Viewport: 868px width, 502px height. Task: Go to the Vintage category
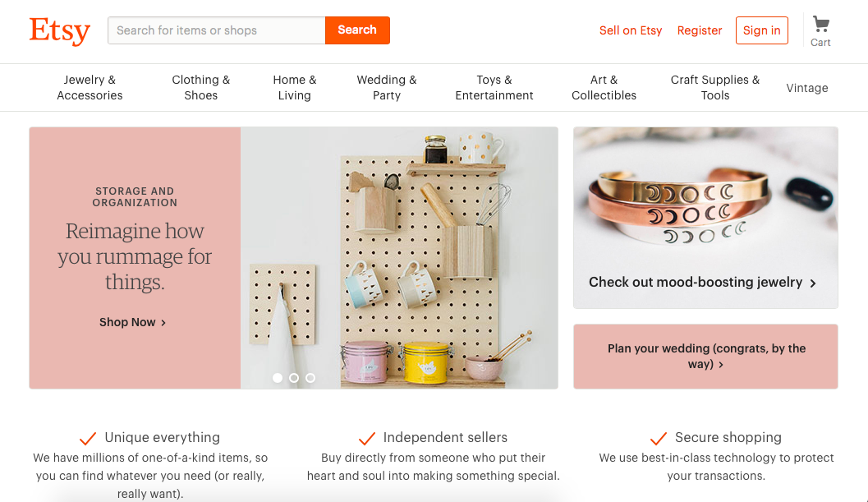coord(806,88)
